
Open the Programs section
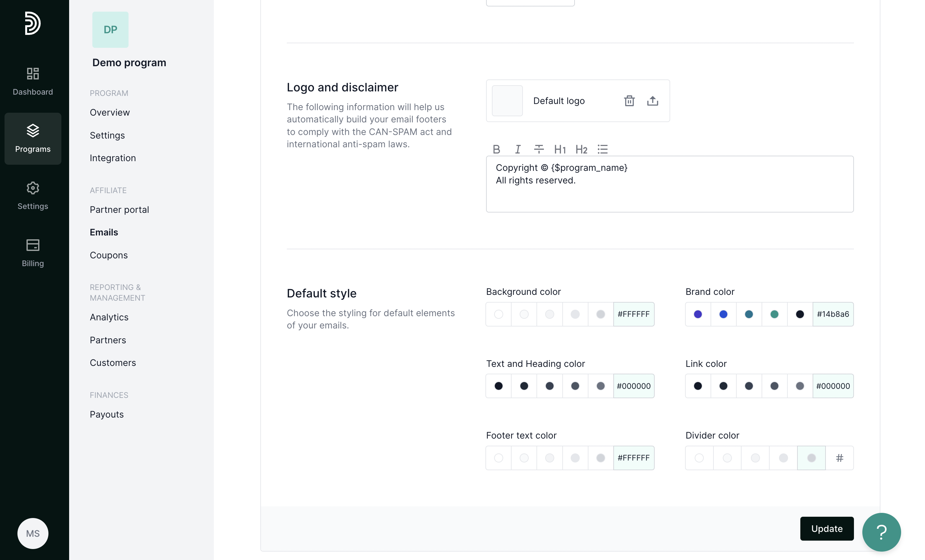[x=33, y=139]
